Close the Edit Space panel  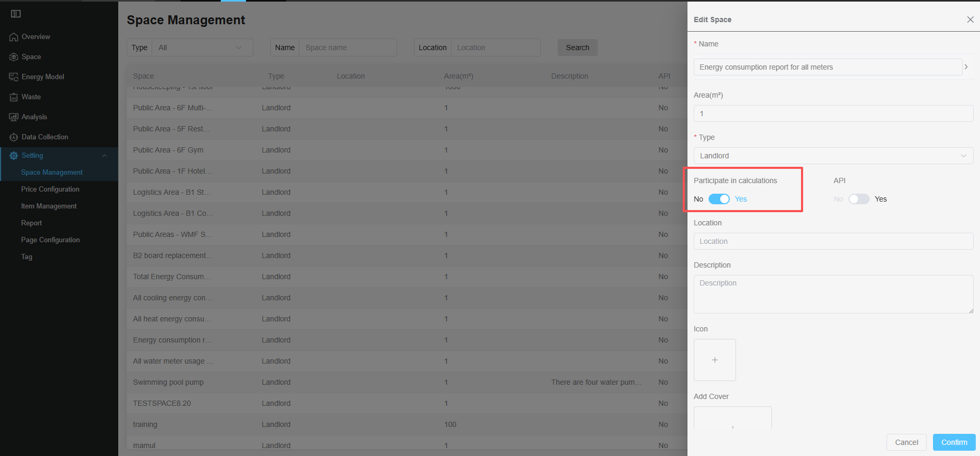coord(970,20)
